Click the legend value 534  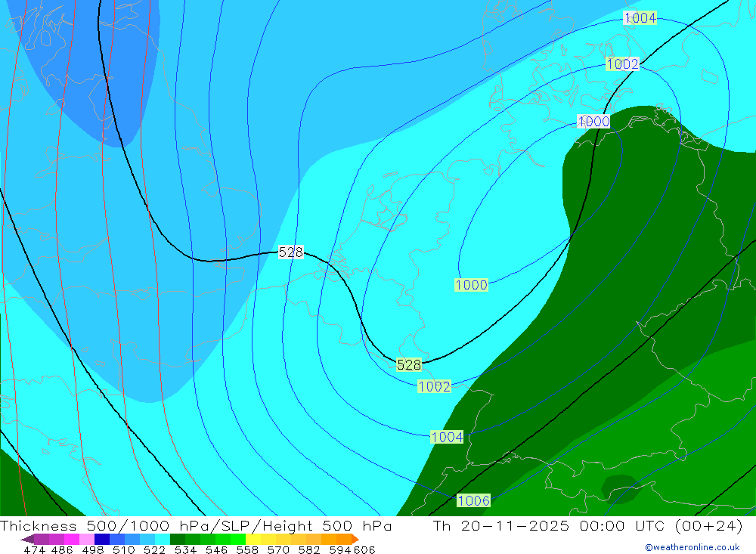185,549
